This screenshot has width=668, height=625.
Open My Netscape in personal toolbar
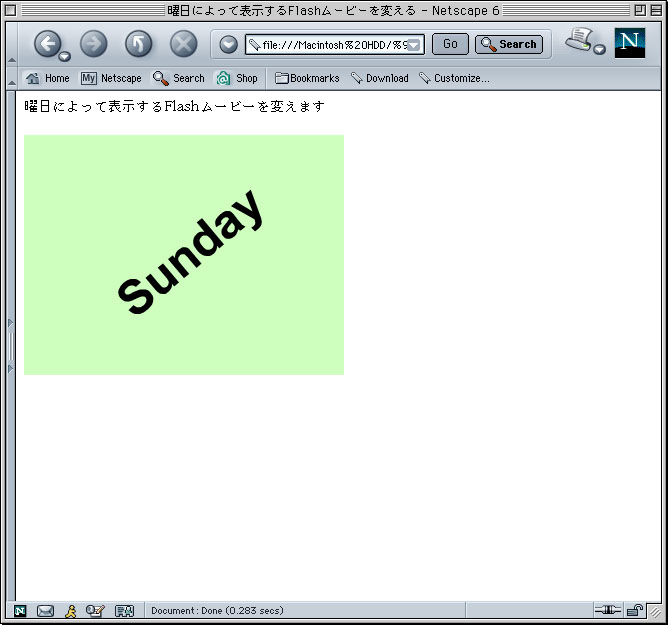click(x=111, y=78)
